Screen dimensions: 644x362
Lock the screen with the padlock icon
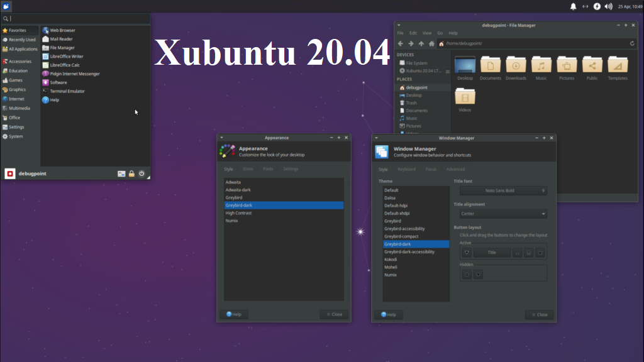click(x=131, y=173)
